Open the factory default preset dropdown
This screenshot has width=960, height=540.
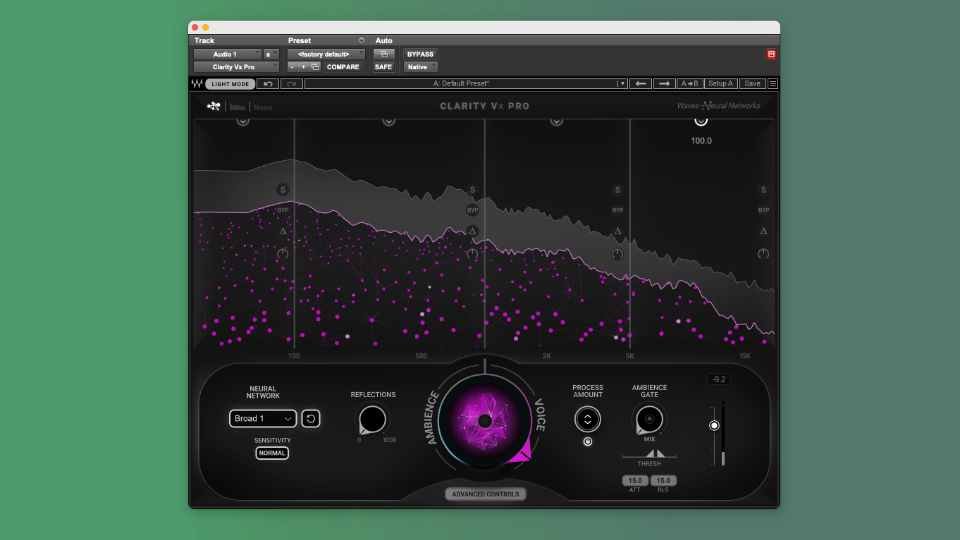[x=326, y=54]
